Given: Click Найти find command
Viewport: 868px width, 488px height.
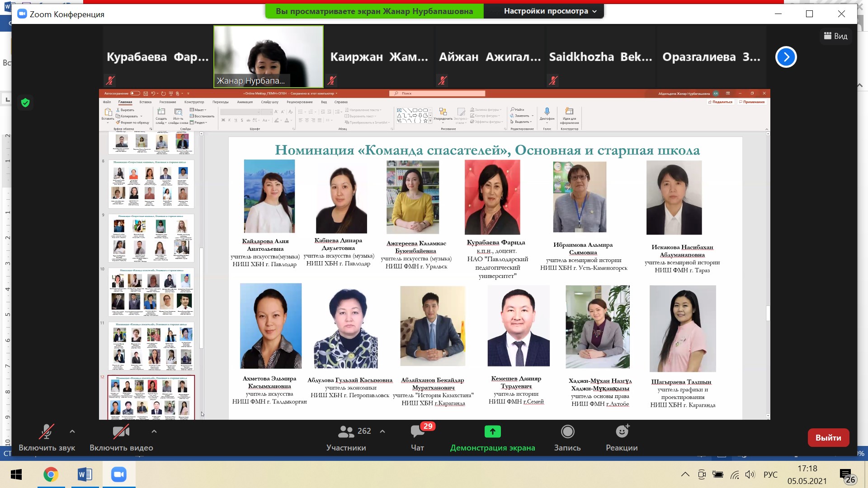Looking at the screenshot, I should pyautogui.click(x=518, y=110).
